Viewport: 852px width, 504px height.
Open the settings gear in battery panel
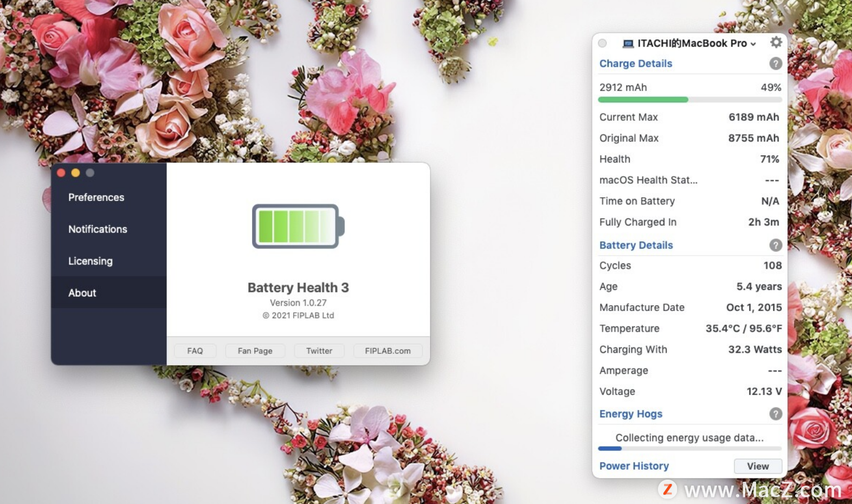[776, 42]
